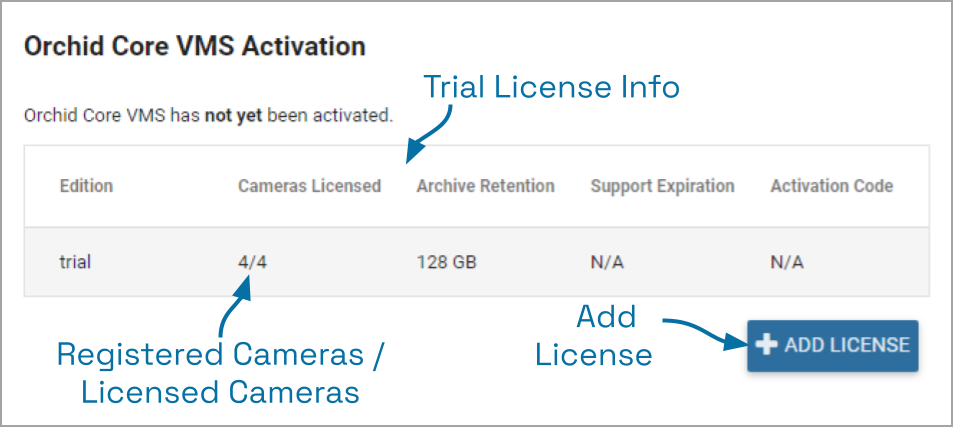953x427 pixels.
Task: Select the Edition column header
Action: (86, 186)
